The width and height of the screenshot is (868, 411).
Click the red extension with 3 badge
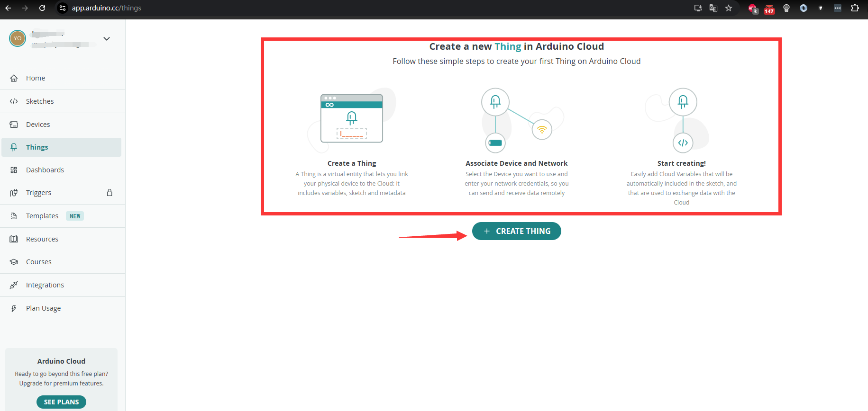pyautogui.click(x=753, y=9)
